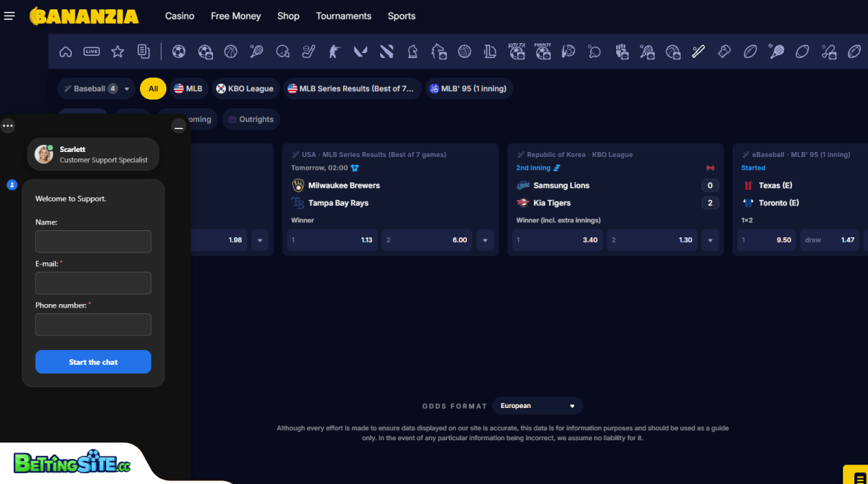The width and height of the screenshot is (868, 484).
Task: Select the Valorant esports icon
Action: click(361, 52)
